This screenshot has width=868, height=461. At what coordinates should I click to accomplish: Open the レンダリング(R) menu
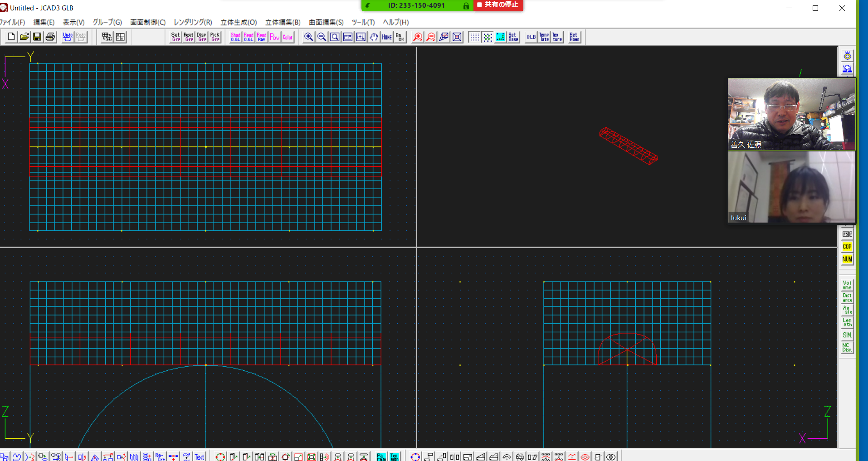[x=193, y=22]
